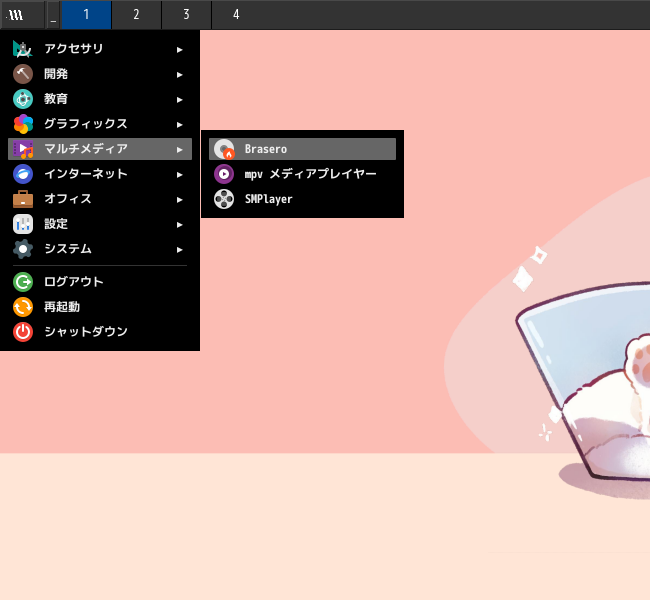Switch to workspace 2
The width and height of the screenshot is (650, 600).
(x=136, y=15)
